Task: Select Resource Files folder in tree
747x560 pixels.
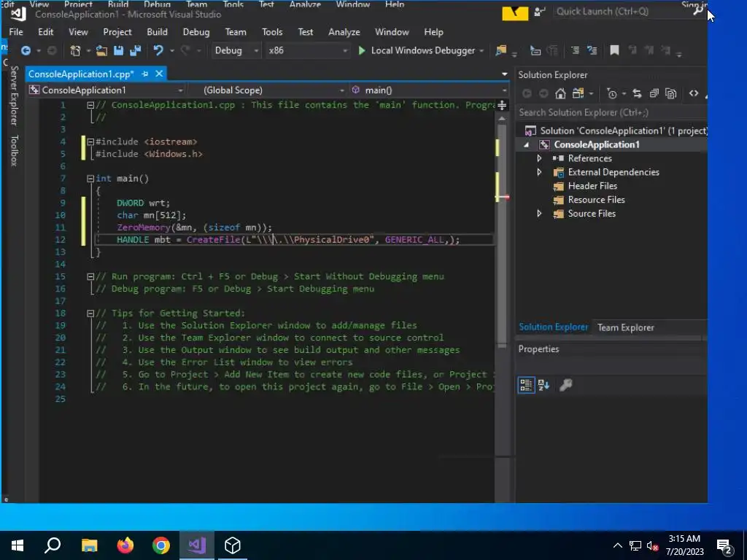Action: point(596,200)
